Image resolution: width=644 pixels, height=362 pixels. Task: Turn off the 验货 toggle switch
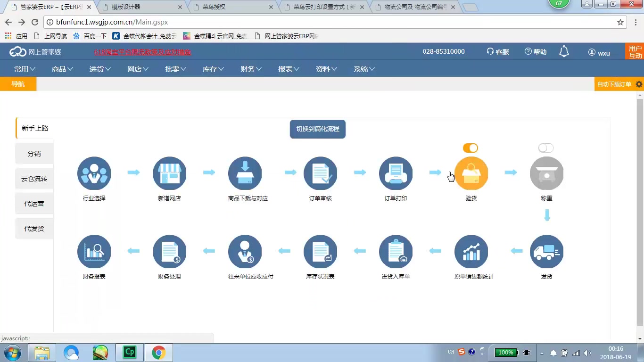pyautogui.click(x=471, y=148)
